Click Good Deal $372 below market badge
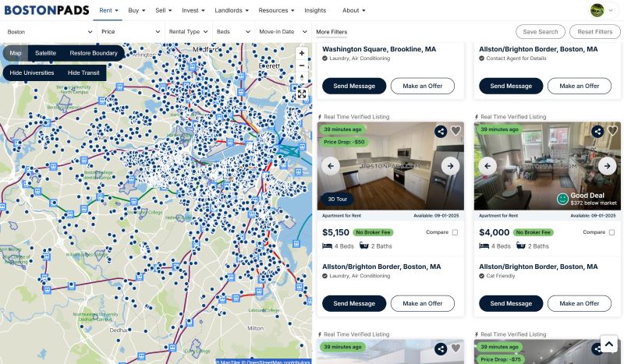This screenshot has width=624, height=364. [x=587, y=199]
